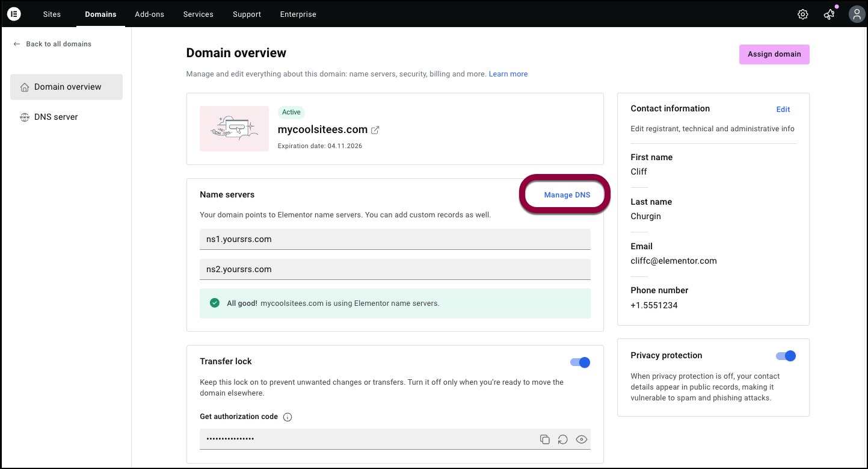Viewport: 868px width, 469px height.
Task: Disable the Privacy protection toggle
Action: [786, 356]
